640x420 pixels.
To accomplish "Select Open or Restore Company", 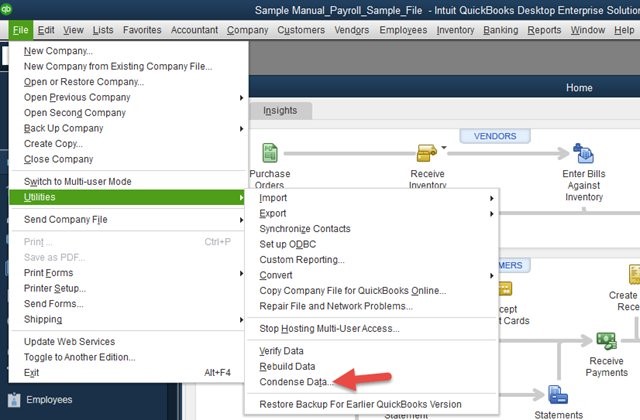I will 84,82.
